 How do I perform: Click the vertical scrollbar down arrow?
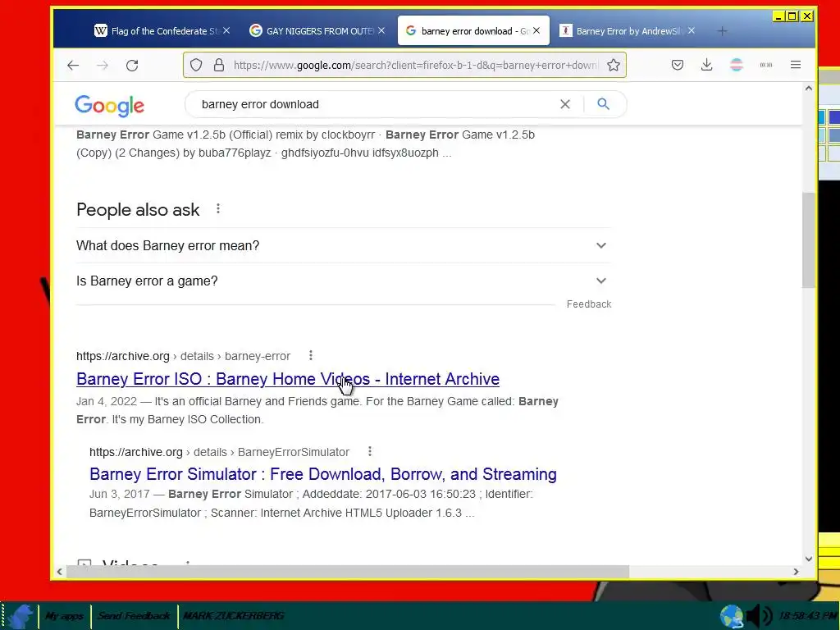pos(808,559)
